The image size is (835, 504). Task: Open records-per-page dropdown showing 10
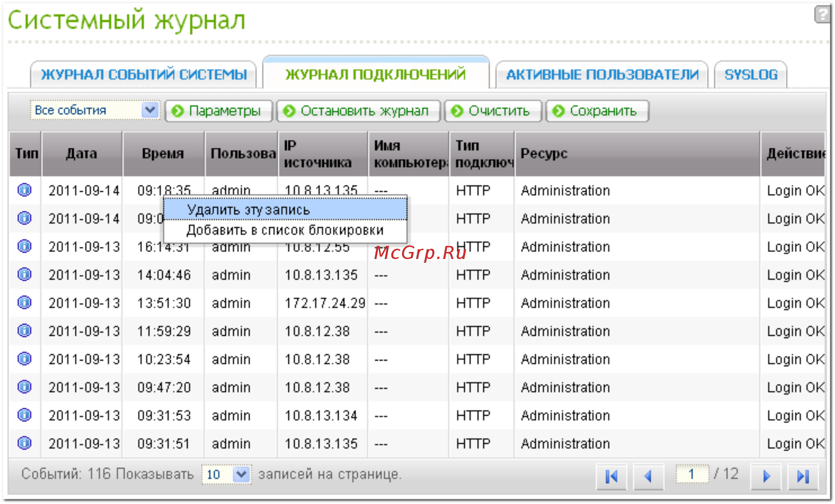point(227,475)
